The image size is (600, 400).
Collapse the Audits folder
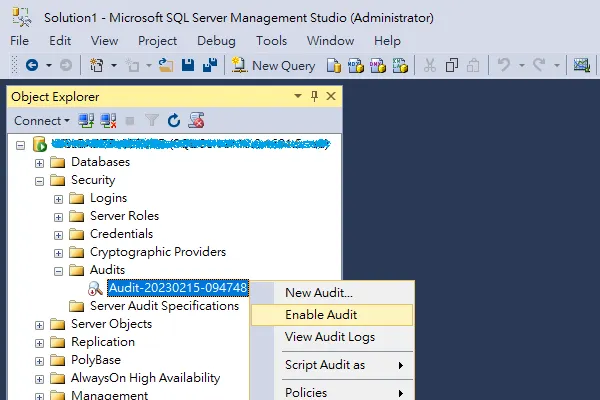click(x=58, y=271)
